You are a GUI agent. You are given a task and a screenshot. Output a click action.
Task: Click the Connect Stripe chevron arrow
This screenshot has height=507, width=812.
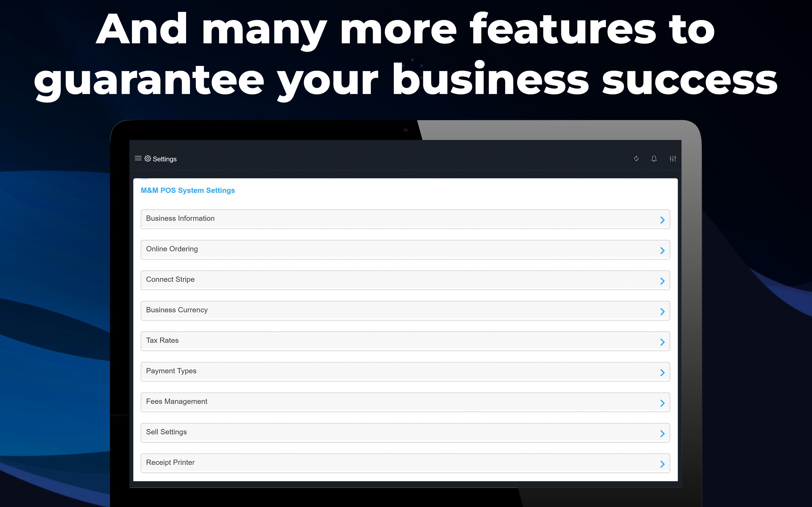662,281
